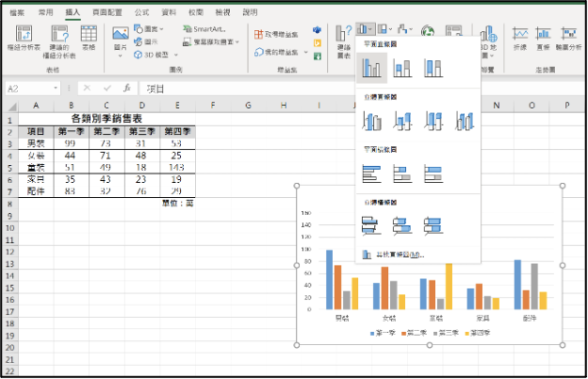Select 2-D stacked bar chart
The image size is (588, 379).
click(x=402, y=173)
